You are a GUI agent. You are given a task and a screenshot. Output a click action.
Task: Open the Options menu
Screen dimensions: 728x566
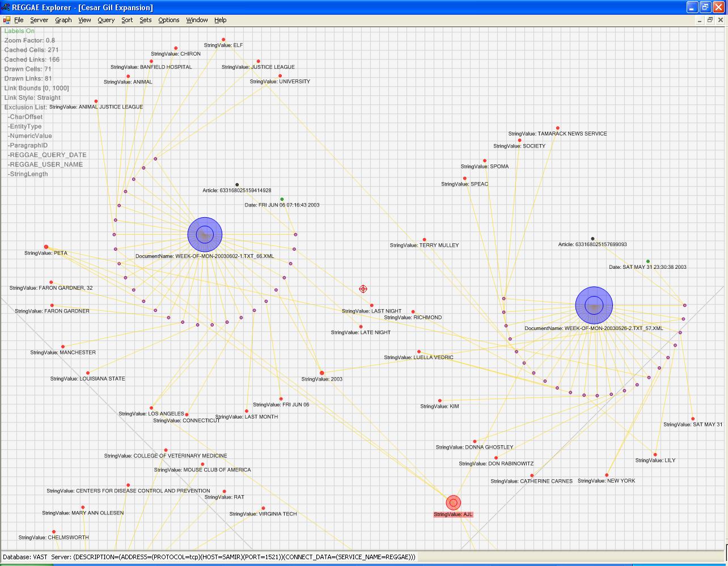pos(168,20)
